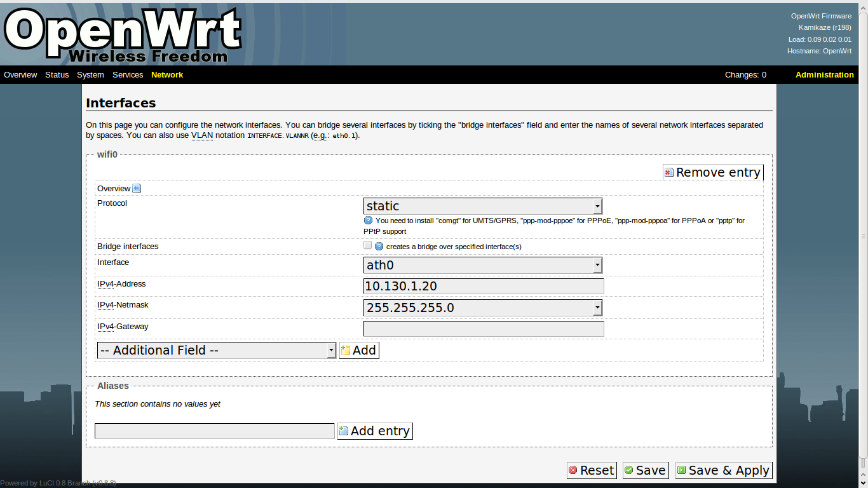Image resolution: width=868 pixels, height=488 pixels.
Task: Click the Reset button
Action: pyautogui.click(x=592, y=470)
